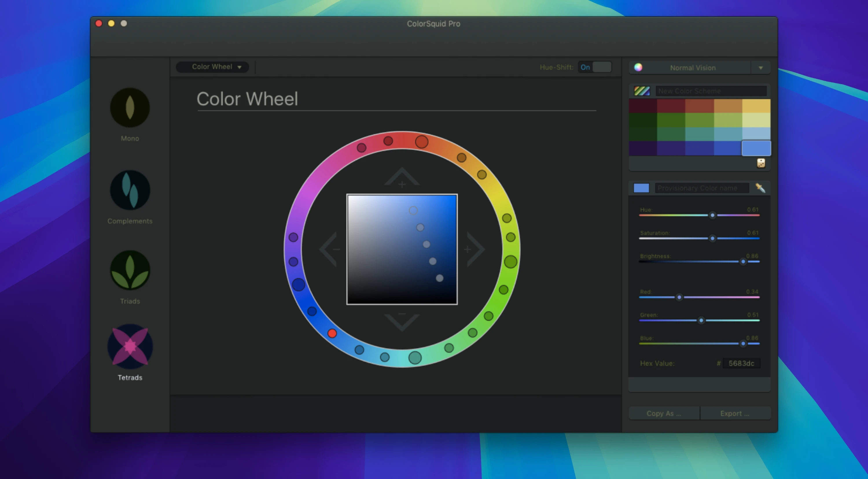Select the Mono scheme mode
868x479 pixels.
click(x=130, y=107)
